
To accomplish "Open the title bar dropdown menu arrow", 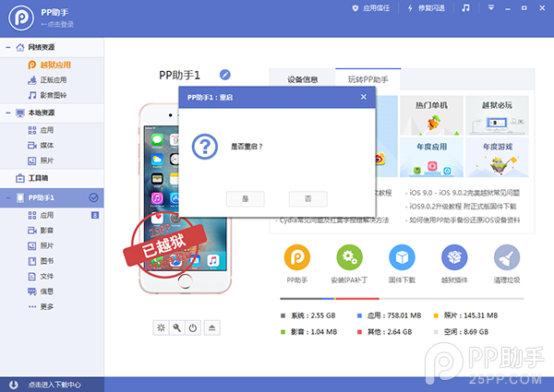I will coord(491,7).
